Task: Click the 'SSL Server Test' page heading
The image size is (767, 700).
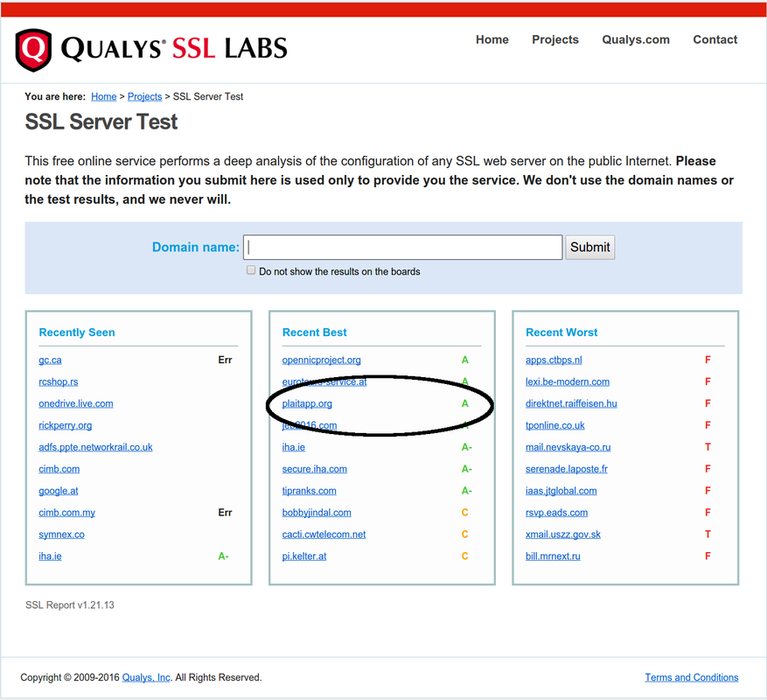Action: tap(101, 122)
